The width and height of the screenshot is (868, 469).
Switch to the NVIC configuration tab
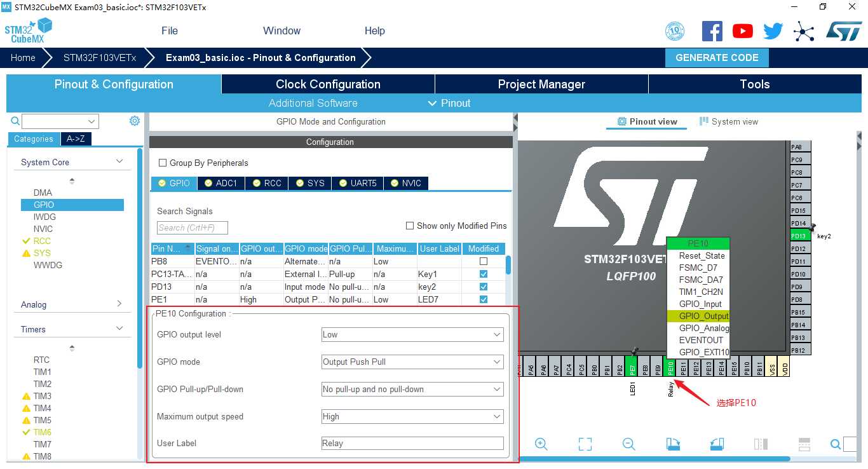pos(406,183)
